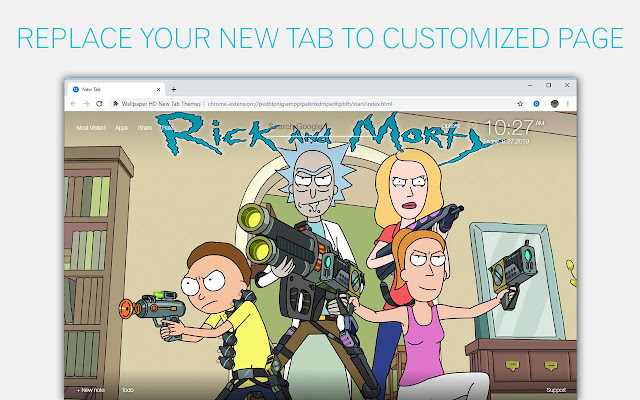Viewport: 640px width, 400px height.
Task: Reload the page with the refresh icon
Action: click(99, 104)
